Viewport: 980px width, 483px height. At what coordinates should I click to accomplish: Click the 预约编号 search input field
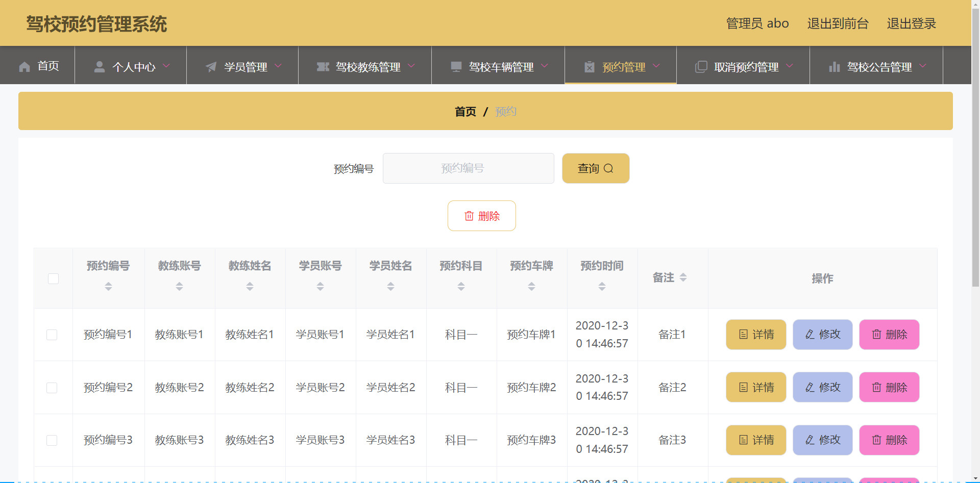point(468,168)
